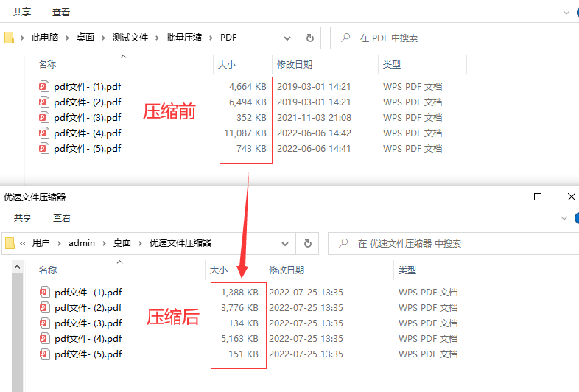Select pdf文件- (3).pdf in 优速文件压缩器 window

pyautogui.click(x=88, y=323)
